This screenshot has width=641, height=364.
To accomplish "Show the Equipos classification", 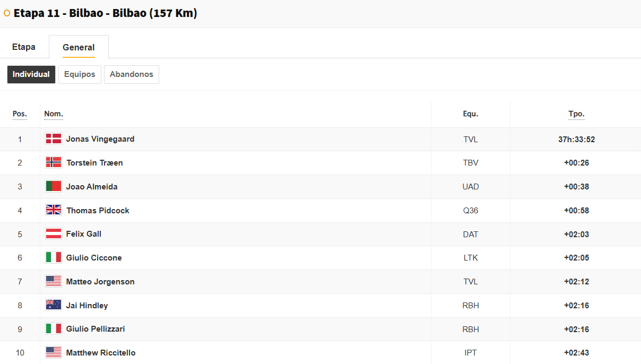I will 80,74.
